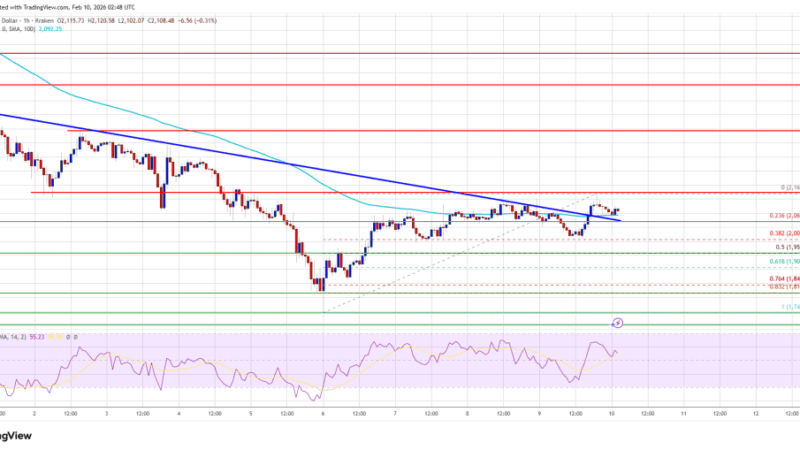Click date label 4 on time axis
800x450 pixels.
tap(179, 414)
